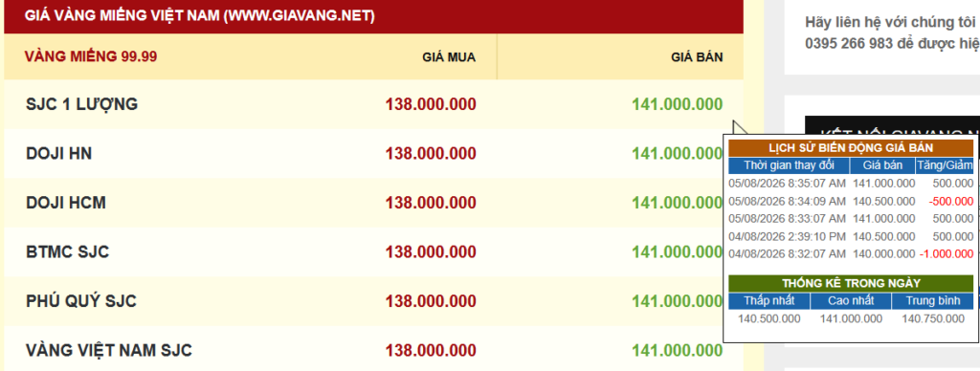980x371 pixels.
Task: Click SJC 1 LƯỢNG buy price 138.000.000
Action: 431,104
